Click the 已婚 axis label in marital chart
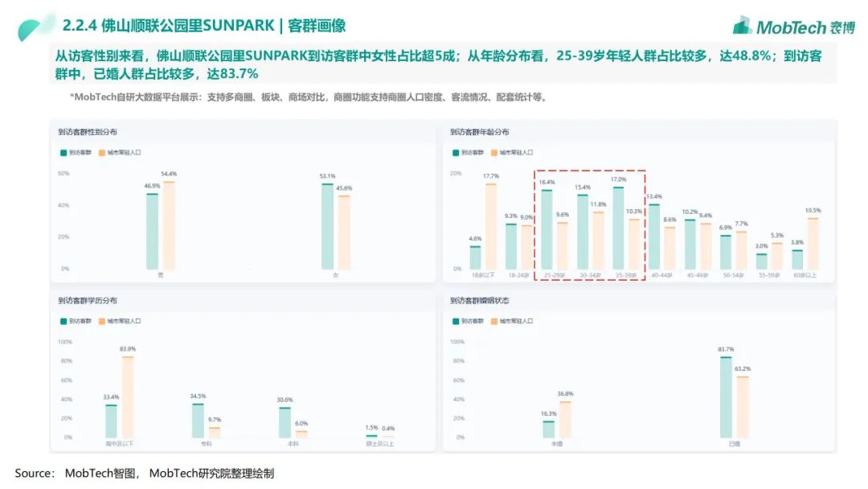 pos(734,444)
